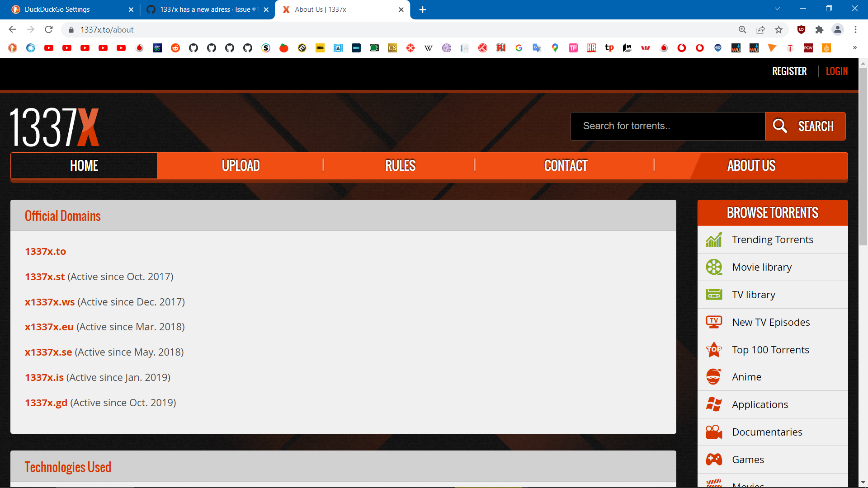The width and height of the screenshot is (868, 488).
Task: Open the tab search dropdown chevron
Action: (777, 9)
